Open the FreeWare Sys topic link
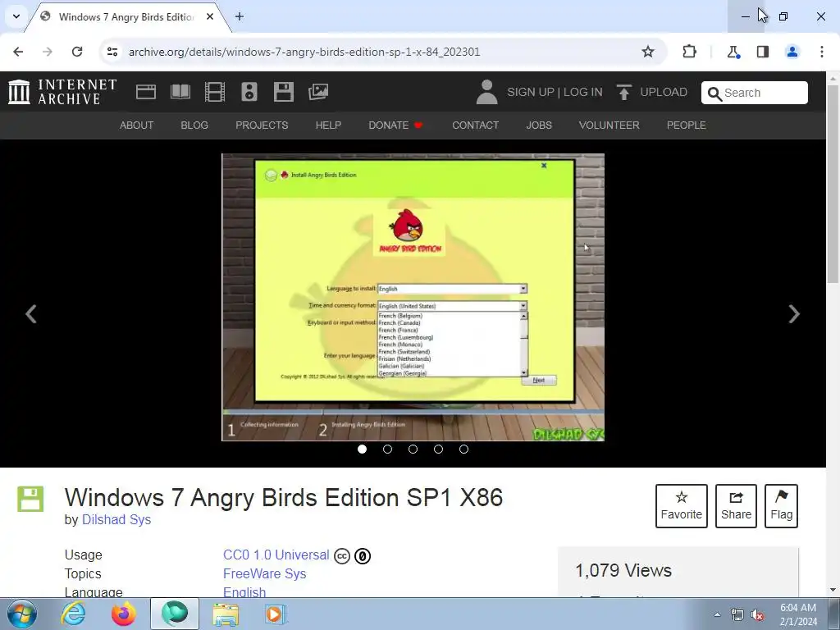 point(265,573)
